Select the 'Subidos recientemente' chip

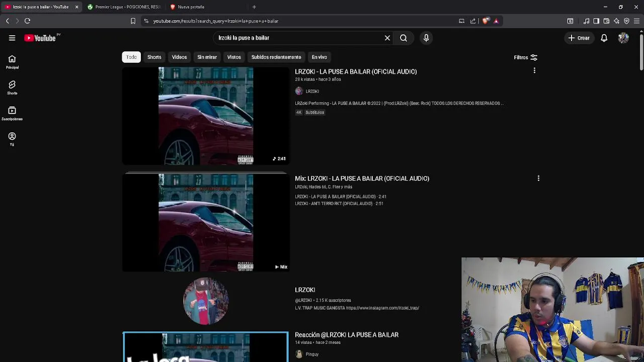(276, 57)
